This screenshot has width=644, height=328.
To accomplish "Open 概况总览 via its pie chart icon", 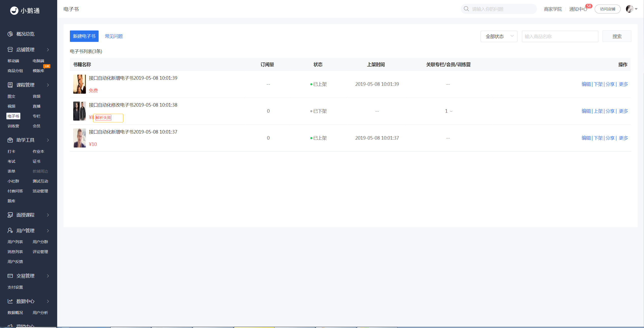I will click(10, 34).
